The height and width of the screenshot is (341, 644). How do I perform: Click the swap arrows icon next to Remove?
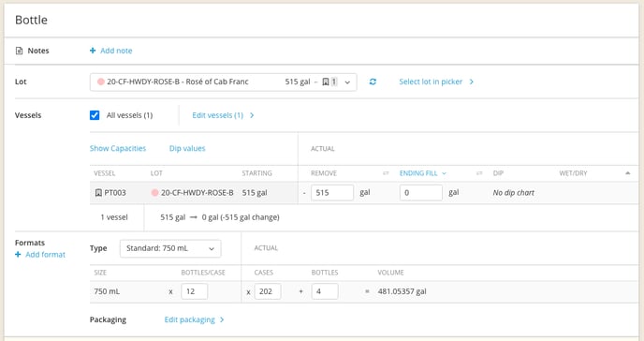pos(386,173)
